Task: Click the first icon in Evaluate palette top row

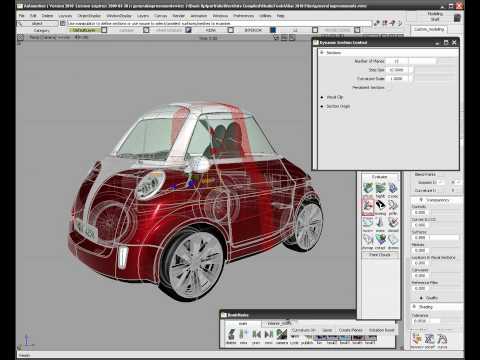Action: coord(368,188)
